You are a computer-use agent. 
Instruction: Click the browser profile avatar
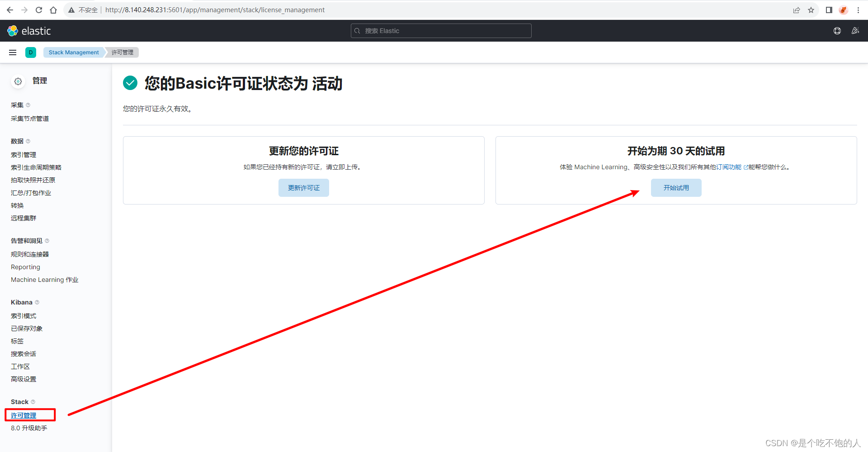(x=844, y=10)
